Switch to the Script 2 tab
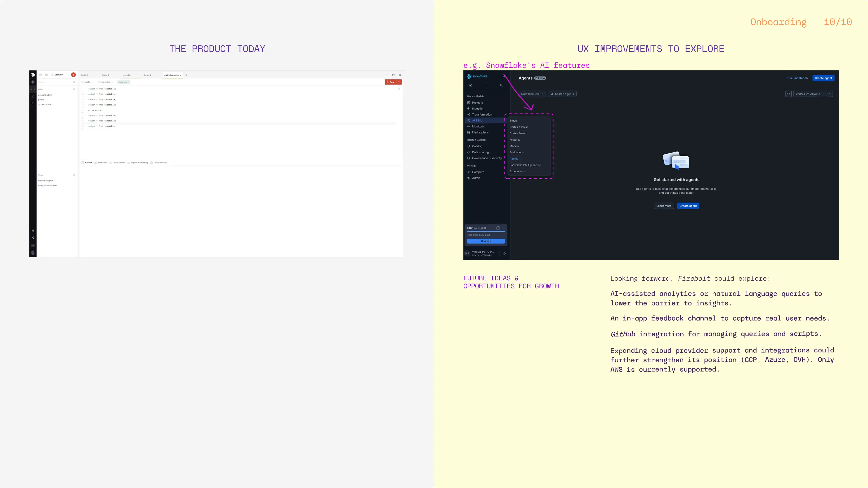Viewport: 868px width, 488px height. 106,75
